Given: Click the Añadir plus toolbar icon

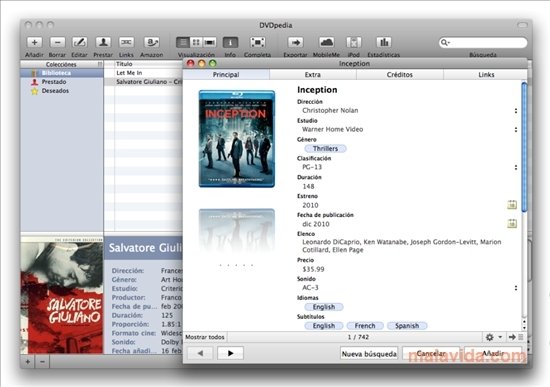Looking at the screenshot, I should [x=34, y=43].
